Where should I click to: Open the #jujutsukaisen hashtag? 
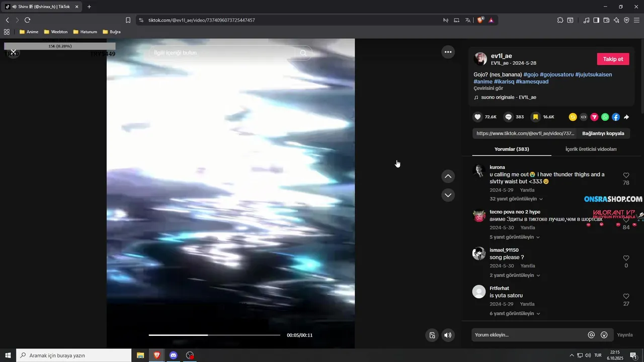pyautogui.click(x=594, y=74)
